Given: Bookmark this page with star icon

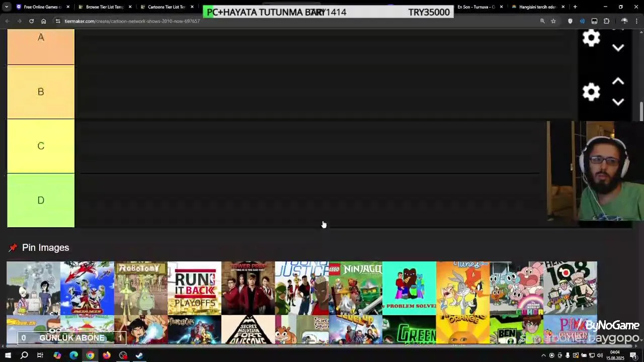Looking at the screenshot, I should pos(553,21).
